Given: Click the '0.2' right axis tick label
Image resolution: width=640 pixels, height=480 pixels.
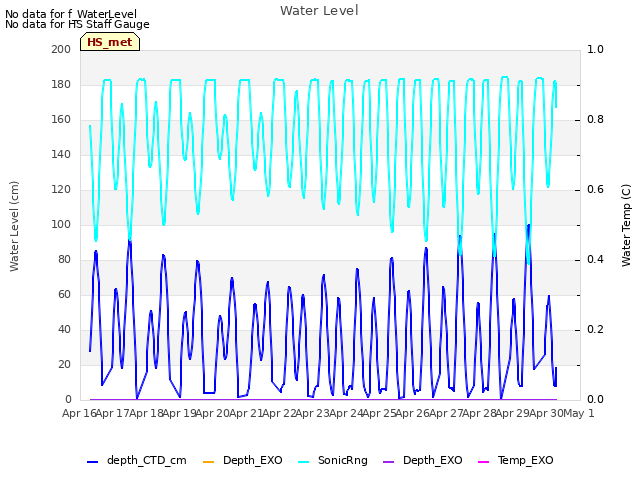Looking at the screenshot, I should (x=595, y=329).
